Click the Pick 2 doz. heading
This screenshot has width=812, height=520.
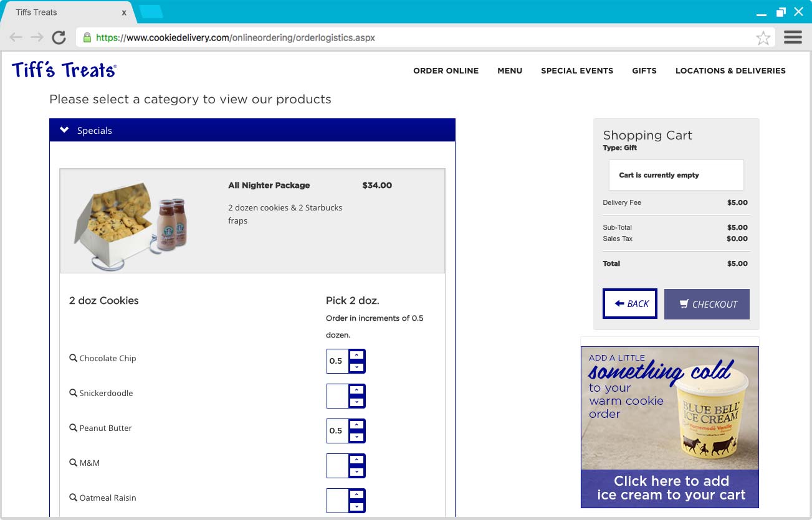point(353,300)
